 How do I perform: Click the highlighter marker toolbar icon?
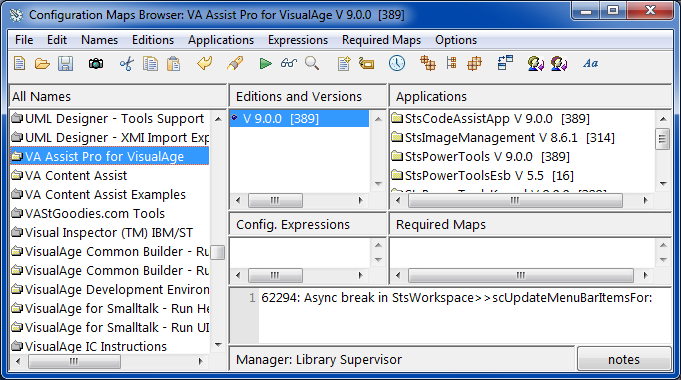coord(235,63)
